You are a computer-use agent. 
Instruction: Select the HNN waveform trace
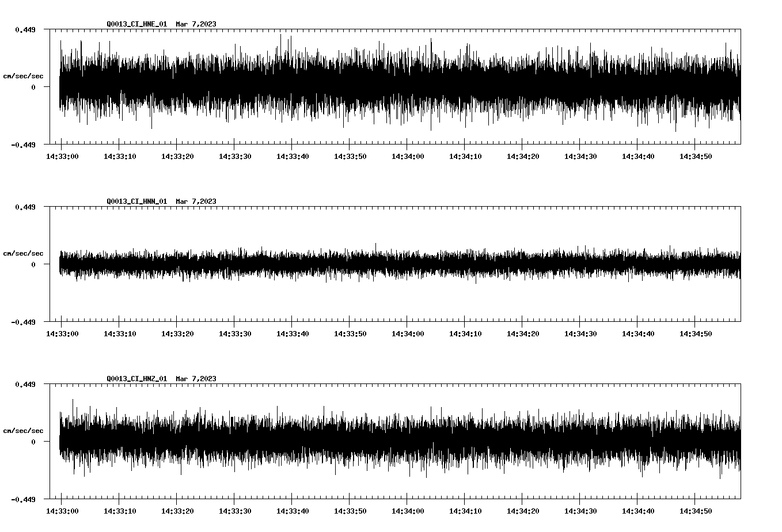click(392, 265)
